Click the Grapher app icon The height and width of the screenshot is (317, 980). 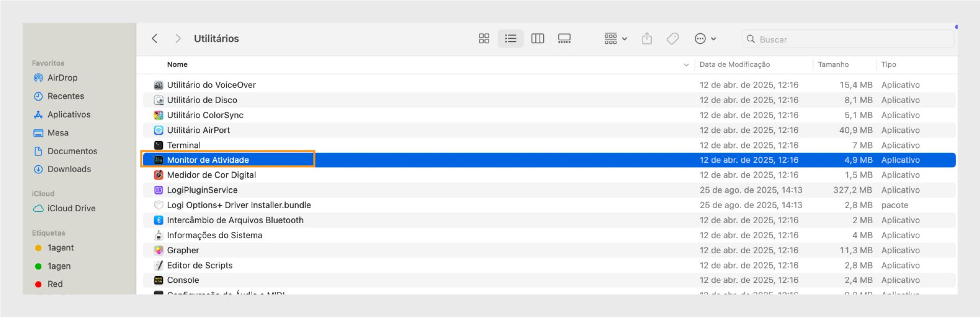point(159,251)
